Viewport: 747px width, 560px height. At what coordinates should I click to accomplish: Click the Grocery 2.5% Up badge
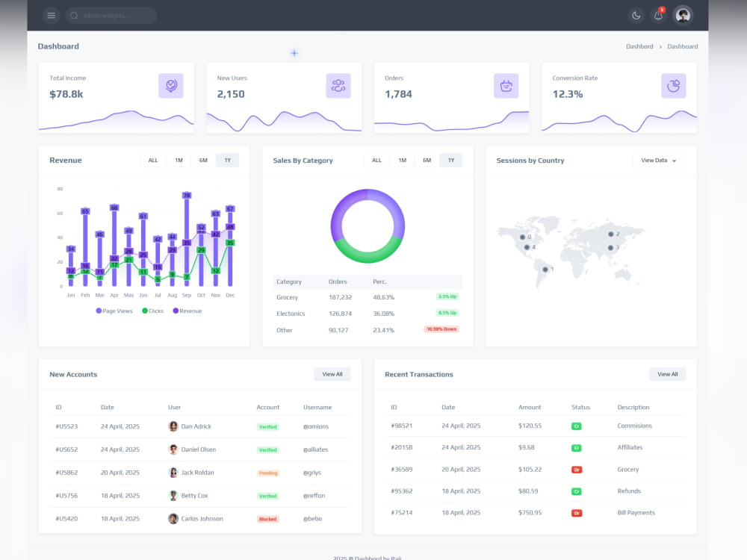(447, 296)
